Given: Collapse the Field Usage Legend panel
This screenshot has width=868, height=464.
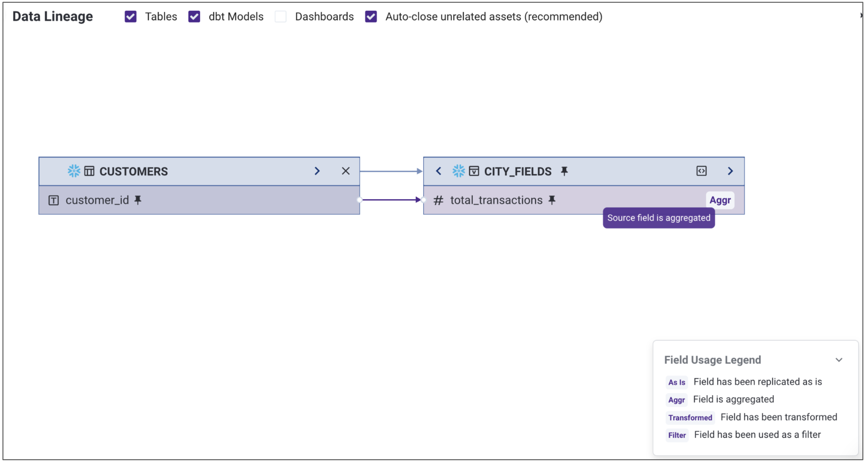Looking at the screenshot, I should pos(839,360).
